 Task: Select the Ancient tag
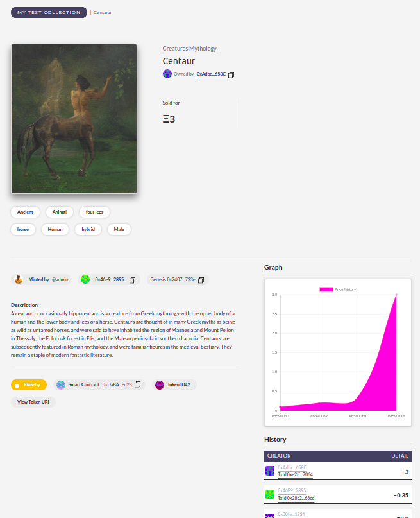tap(25, 212)
